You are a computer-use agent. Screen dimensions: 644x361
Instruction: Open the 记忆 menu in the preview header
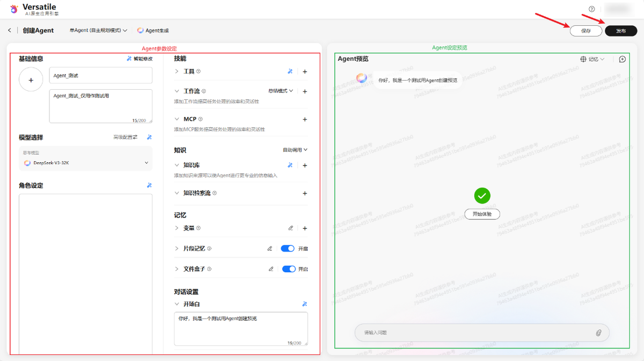pyautogui.click(x=592, y=59)
